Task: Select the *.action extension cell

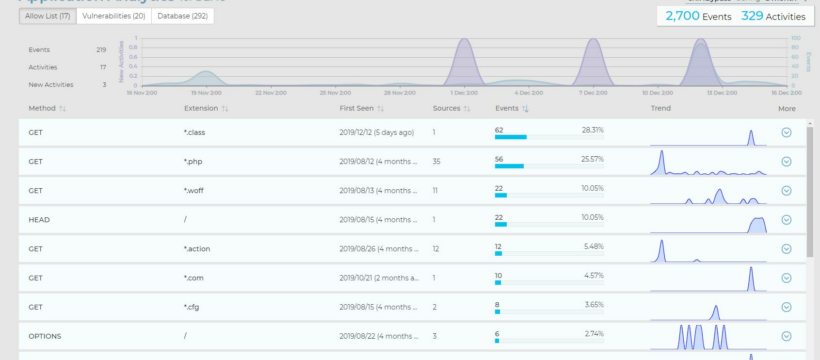Action: (x=197, y=249)
